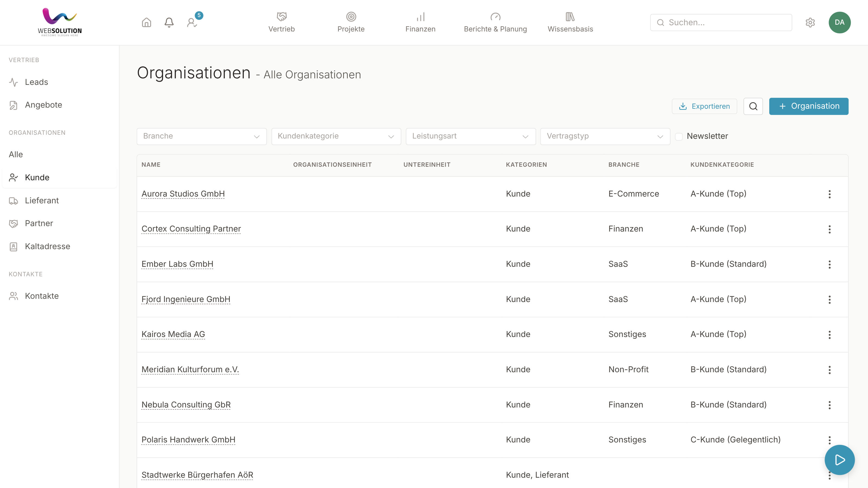This screenshot has width=868, height=488.
Task: Click E-Commerce cell for Aurora Studios
Action: pyautogui.click(x=633, y=194)
